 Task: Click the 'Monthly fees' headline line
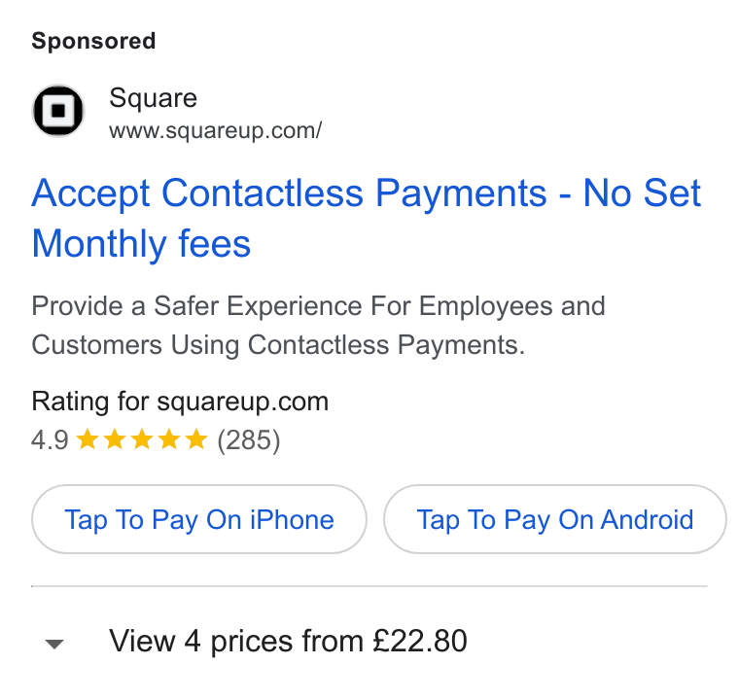(141, 244)
